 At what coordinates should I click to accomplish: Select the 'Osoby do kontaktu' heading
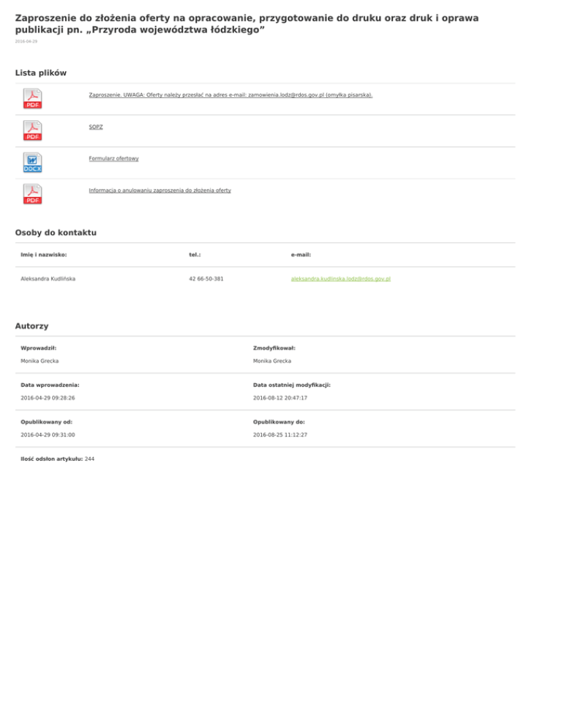[56, 232]
